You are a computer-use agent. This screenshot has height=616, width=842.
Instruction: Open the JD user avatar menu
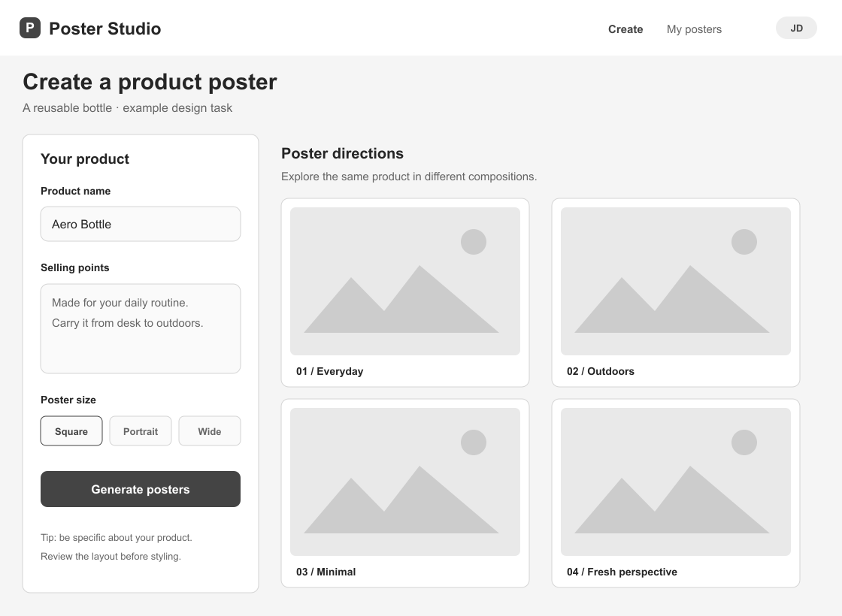click(796, 28)
